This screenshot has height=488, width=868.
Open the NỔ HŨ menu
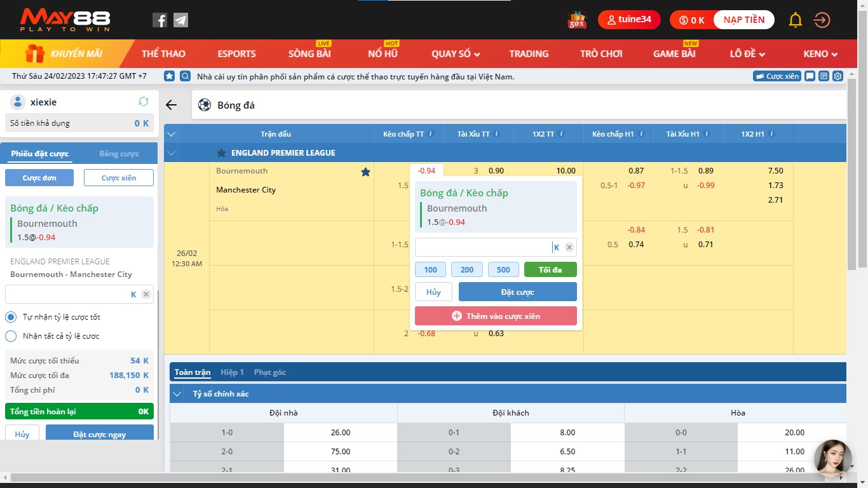[x=383, y=54]
